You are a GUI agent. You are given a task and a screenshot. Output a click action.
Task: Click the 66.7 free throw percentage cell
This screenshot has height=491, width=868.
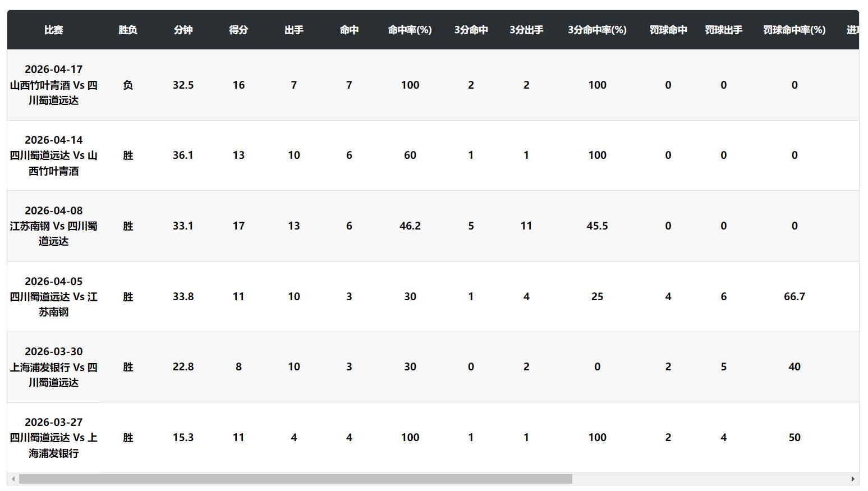794,296
